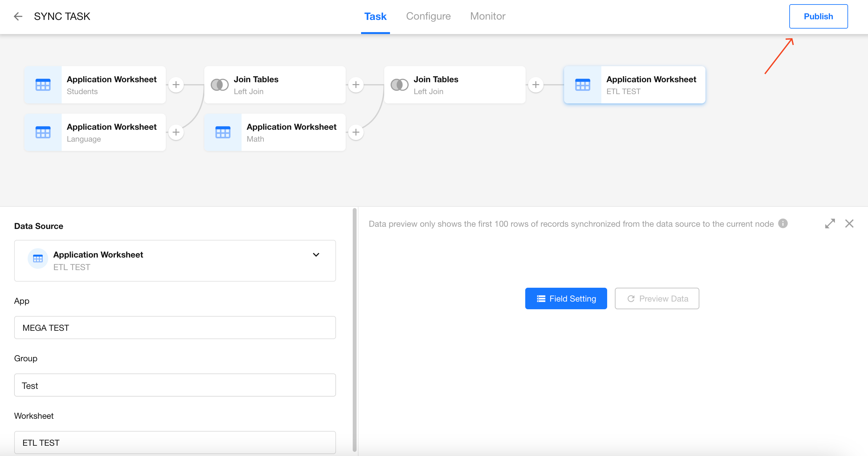Viewport: 868px width, 456px height.
Task: Click the back arrow next to SYNC TASK
Action: tap(18, 16)
